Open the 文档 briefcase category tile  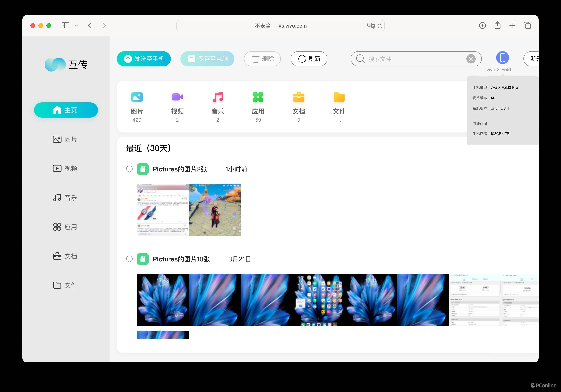click(298, 97)
